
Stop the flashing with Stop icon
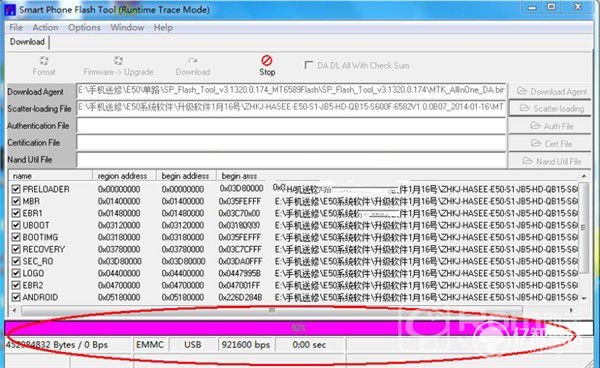point(267,66)
